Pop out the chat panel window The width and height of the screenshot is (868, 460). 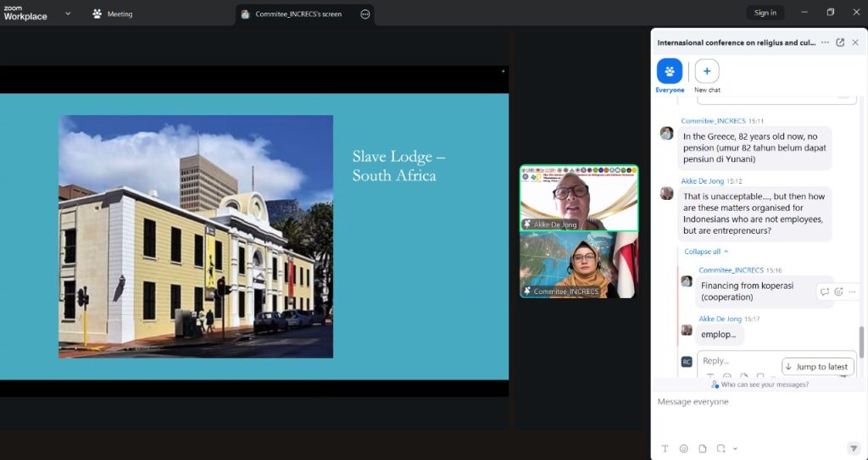point(840,42)
